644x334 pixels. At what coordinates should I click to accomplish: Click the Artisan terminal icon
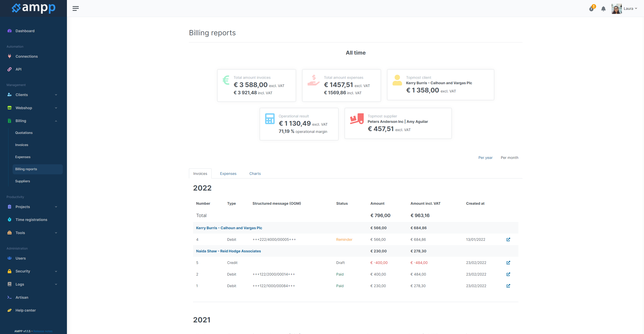point(10,297)
